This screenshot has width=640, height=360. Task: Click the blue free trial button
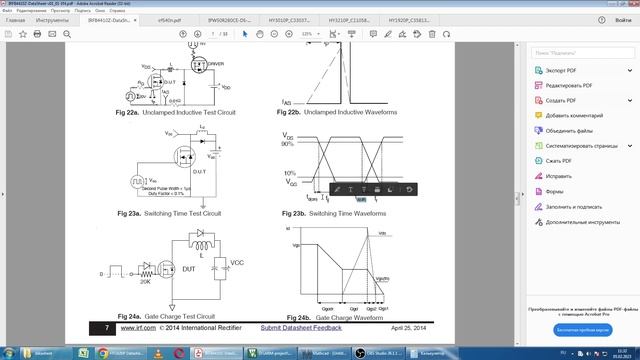pos(583,330)
